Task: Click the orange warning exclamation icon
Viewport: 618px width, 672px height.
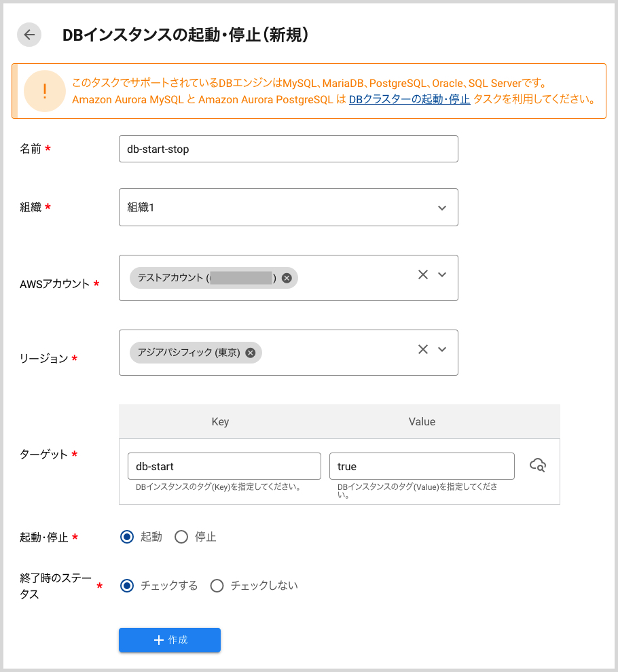Action: (x=45, y=91)
